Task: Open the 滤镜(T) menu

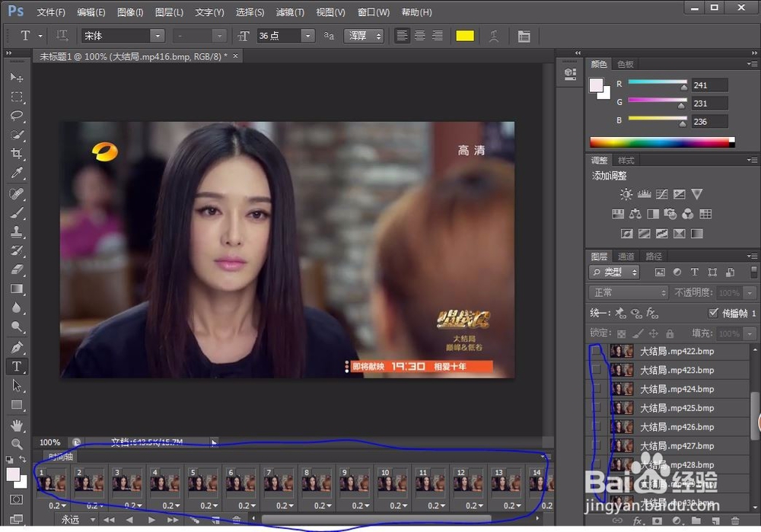Action: point(290,13)
